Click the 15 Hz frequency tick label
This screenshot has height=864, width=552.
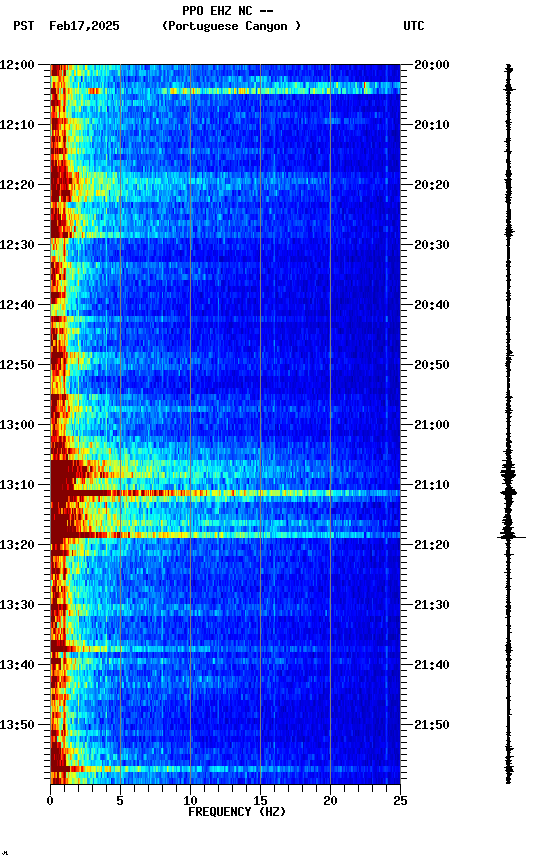pyautogui.click(x=260, y=801)
